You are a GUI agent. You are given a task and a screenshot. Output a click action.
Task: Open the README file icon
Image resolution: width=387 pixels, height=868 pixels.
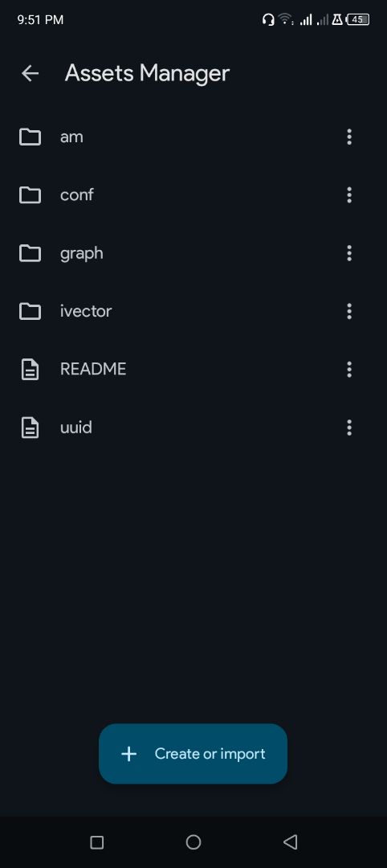[30, 369]
